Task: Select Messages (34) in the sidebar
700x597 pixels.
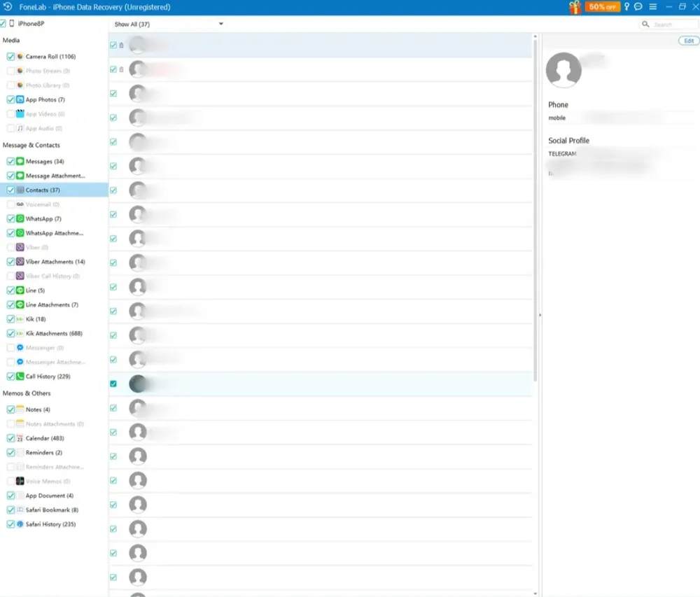Action: [x=45, y=162]
